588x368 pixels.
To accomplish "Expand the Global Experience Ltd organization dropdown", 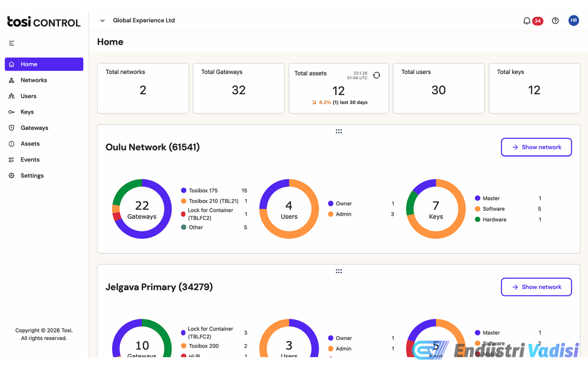I will pyautogui.click(x=102, y=21).
